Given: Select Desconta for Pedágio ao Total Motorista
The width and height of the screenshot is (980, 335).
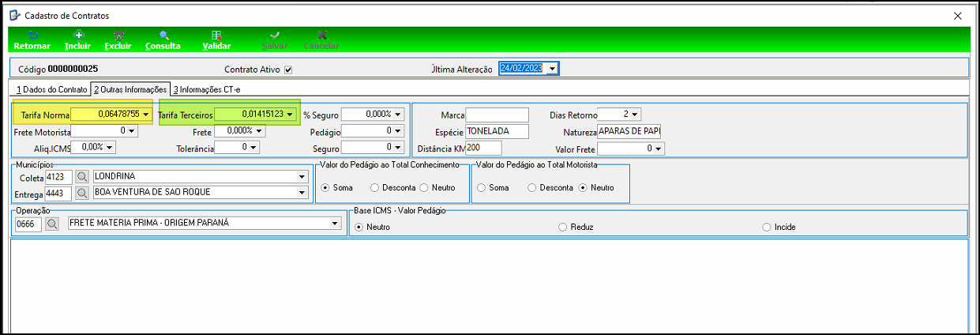Looking at the screenshot, I should 531,188.
